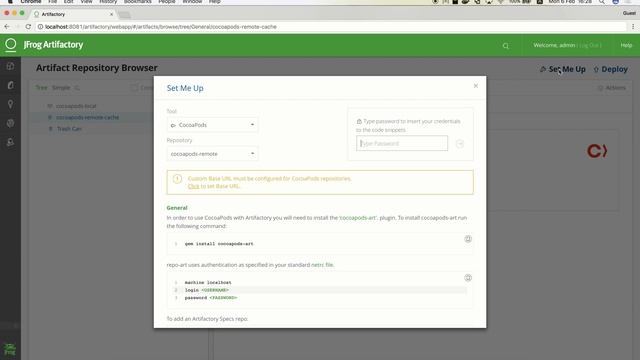The width and height of the screenshot is (640, 360).
Task: Open the Search location-pin icon in sidebar
Action: click(10, 104)
